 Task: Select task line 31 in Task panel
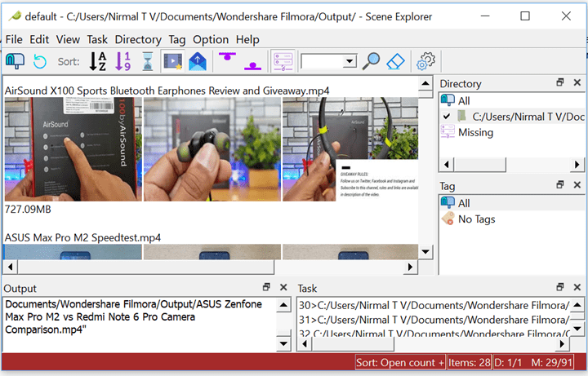pyautogui.click(x=434, y=320)
